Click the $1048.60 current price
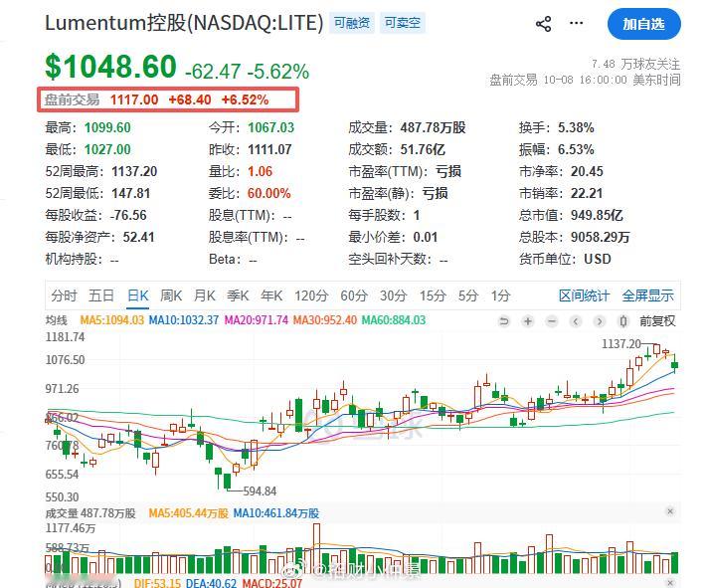This screenshot has height=588, width=706. click(110, 67)
